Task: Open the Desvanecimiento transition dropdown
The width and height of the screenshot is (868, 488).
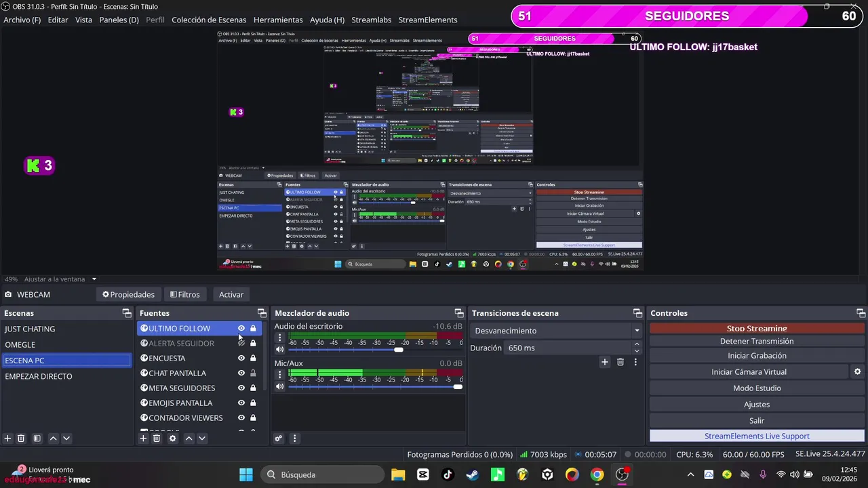Action: point(555,331)
